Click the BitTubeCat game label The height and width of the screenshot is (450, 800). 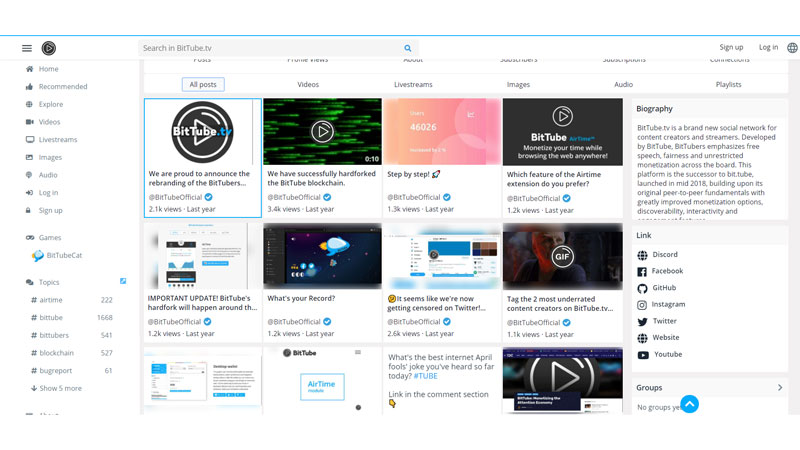pyautogui.click(x=64, y=255)
